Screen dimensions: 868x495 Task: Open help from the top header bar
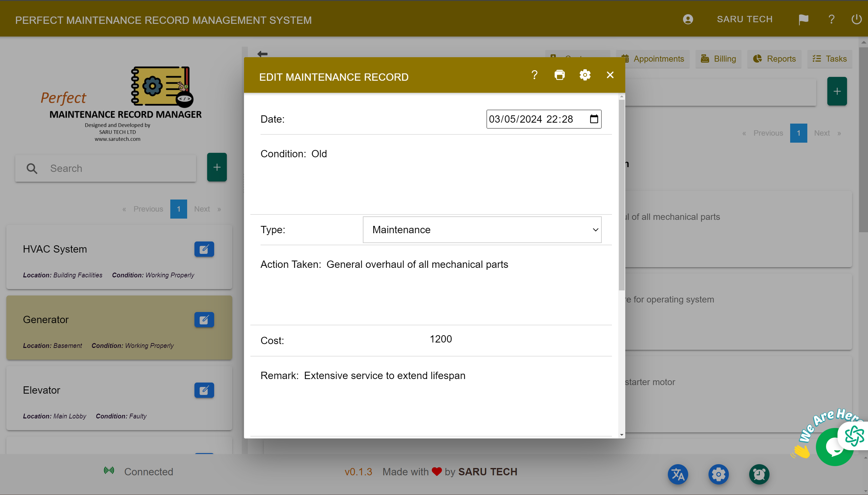pos(831,19)
